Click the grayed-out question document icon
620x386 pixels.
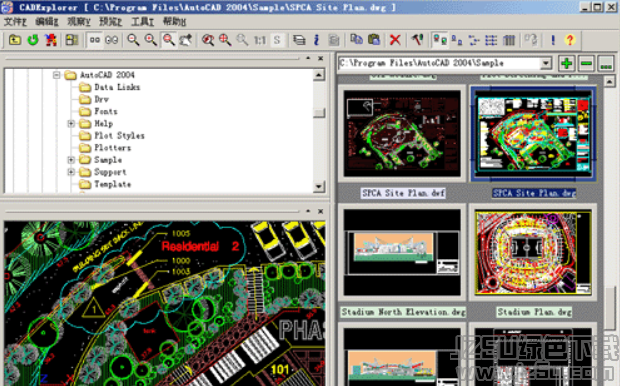531,40
